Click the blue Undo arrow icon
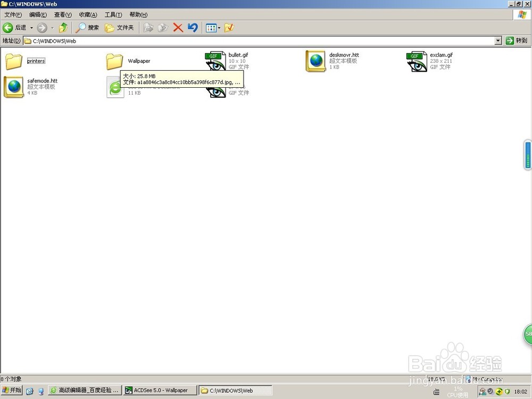532x399 pixels. [193, 28]
